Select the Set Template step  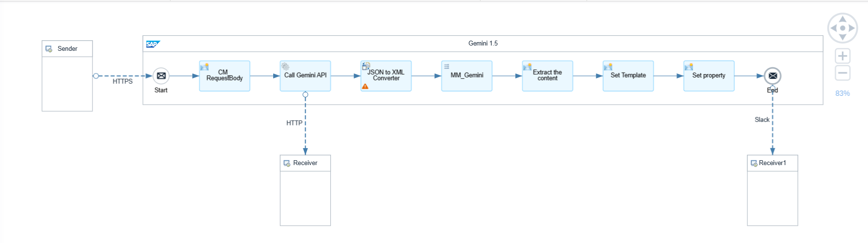click(x=628, y=76)
